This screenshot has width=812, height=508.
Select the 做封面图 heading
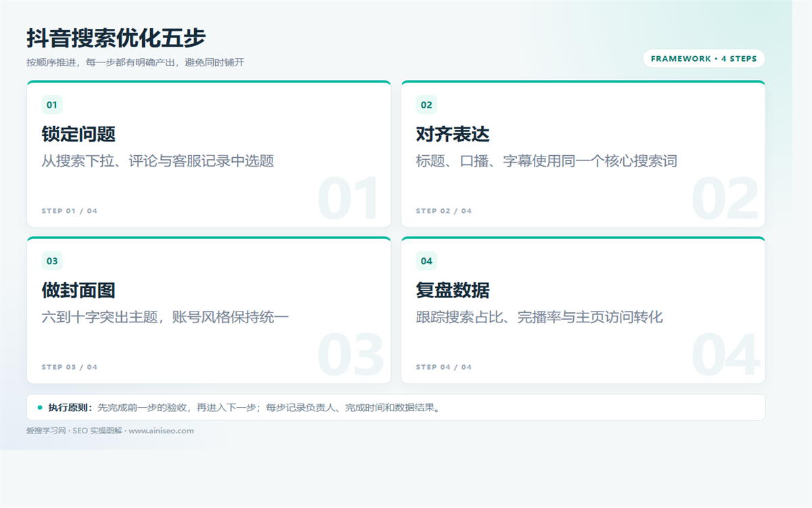point(78,290)
